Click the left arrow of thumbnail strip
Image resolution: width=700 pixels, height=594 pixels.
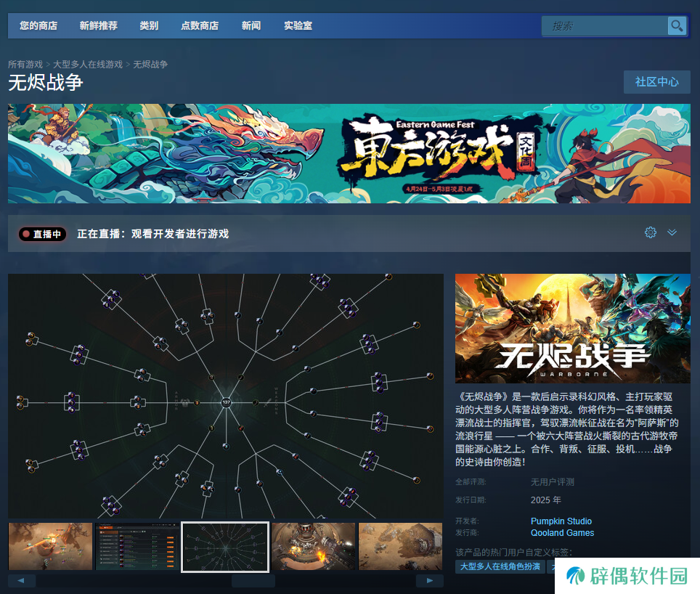(x=22, y=581)
